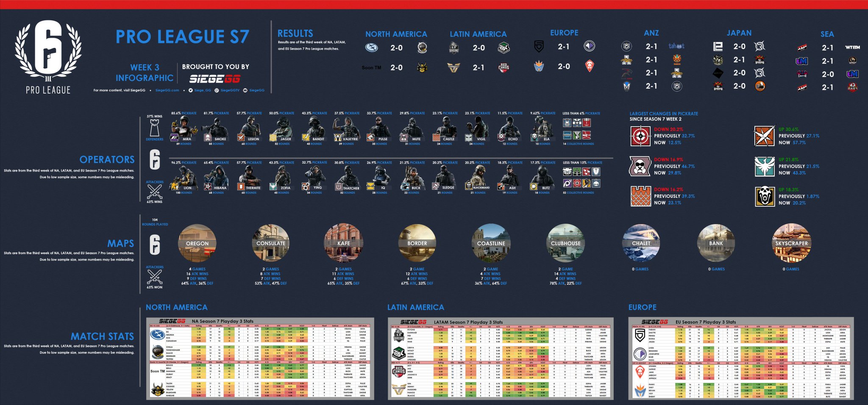This screenshot has width=868, height=405.
Task: Click the icon beside 'Up 18.3%'
Action: (765, 196)
